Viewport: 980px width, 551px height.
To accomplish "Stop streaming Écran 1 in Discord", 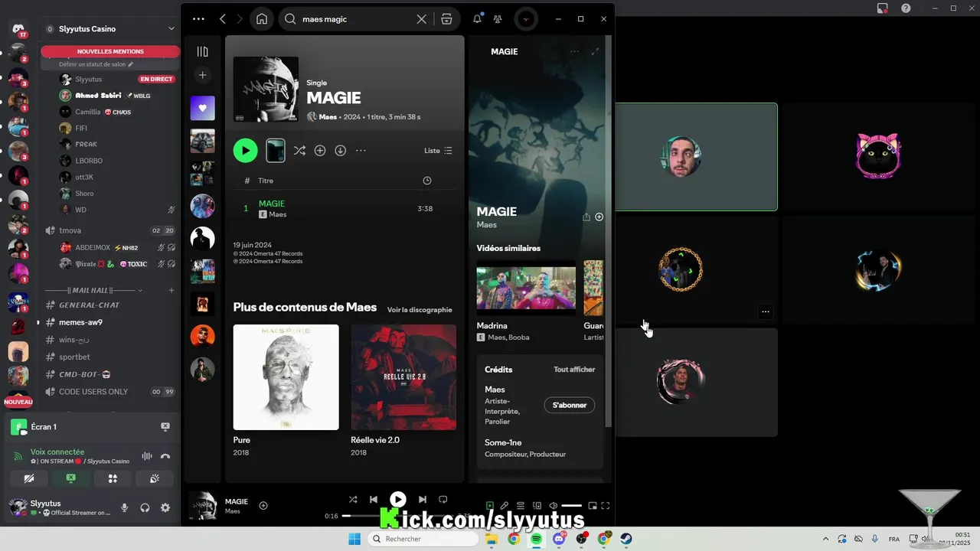I will click(x=165, y=427).
